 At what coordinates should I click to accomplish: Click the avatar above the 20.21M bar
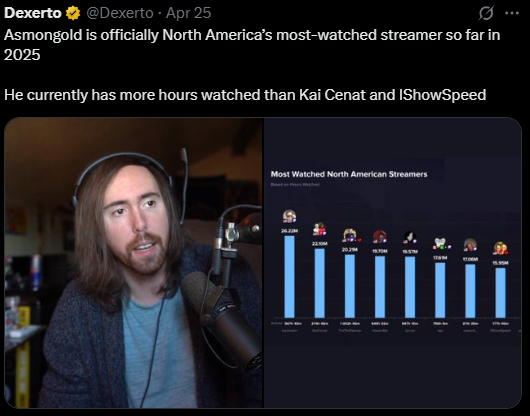click(x=350, y=235)
